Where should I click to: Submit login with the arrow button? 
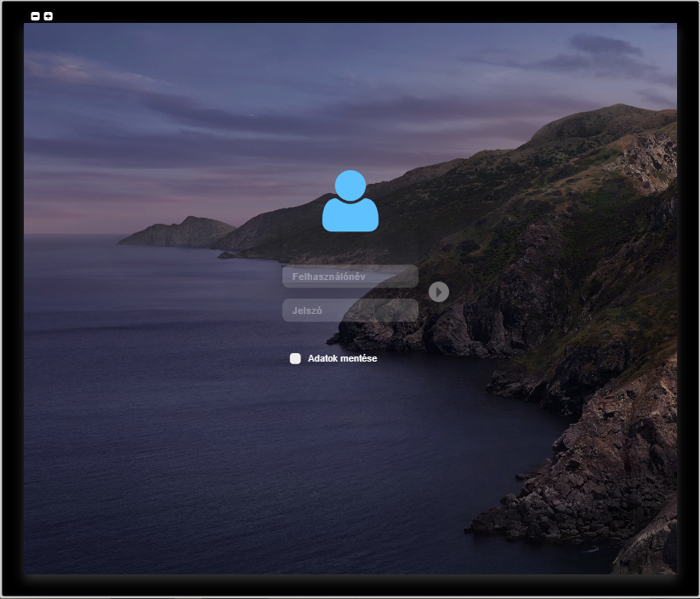pos(439,292)
